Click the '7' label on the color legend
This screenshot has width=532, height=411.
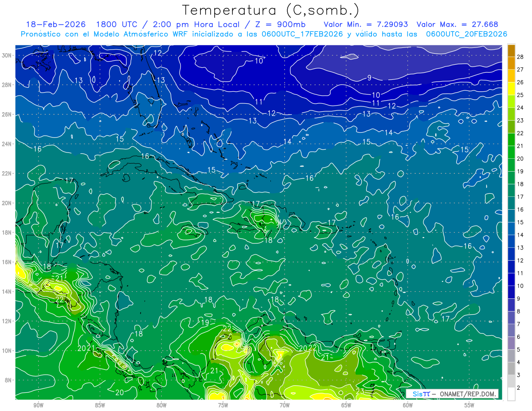point(519,324)
